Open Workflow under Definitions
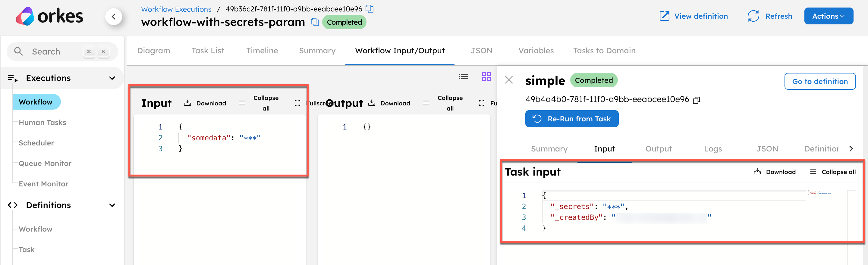 coord(36,229)
